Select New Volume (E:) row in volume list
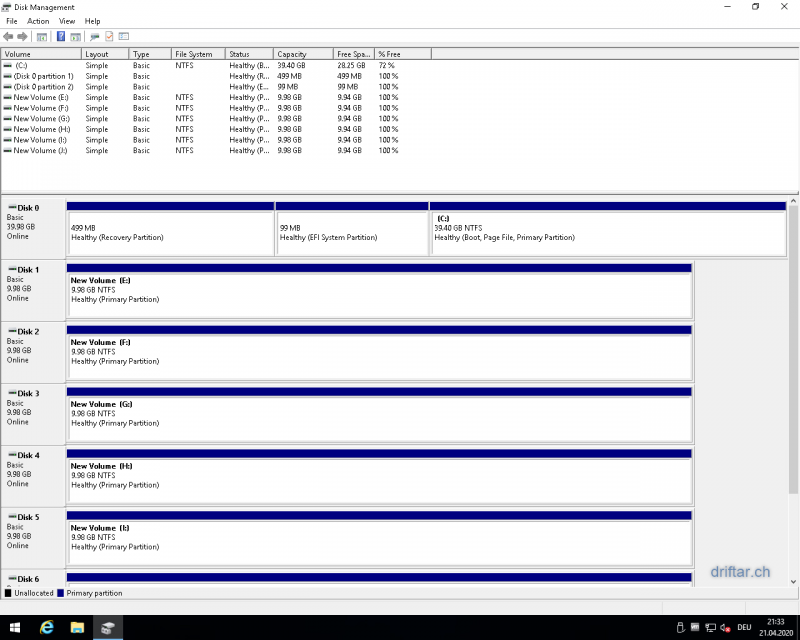 40,97
